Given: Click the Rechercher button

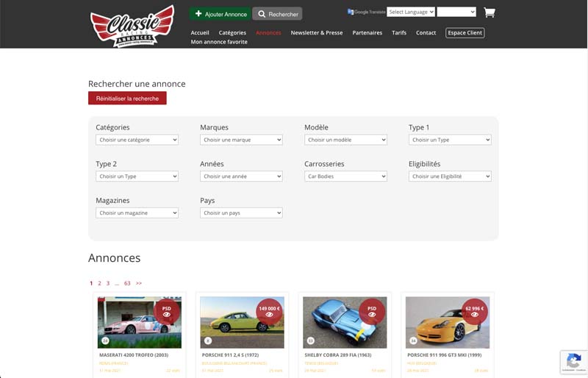Looking at the screenshot, I should coord(277,14).
